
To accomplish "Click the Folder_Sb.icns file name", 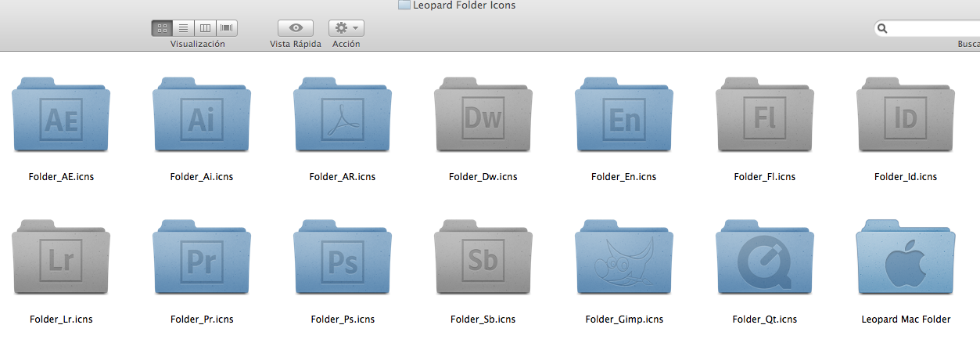I will coord(483,320).
